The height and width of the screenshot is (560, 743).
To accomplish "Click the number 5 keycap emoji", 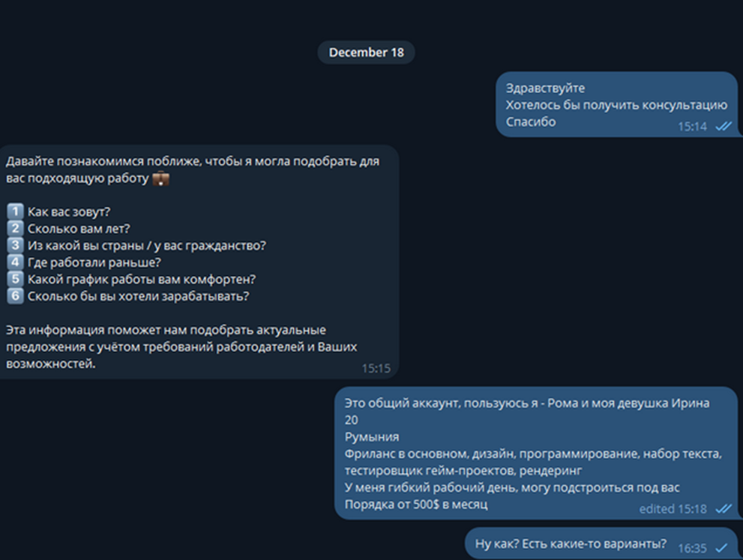I will click(x=15, y=279).
